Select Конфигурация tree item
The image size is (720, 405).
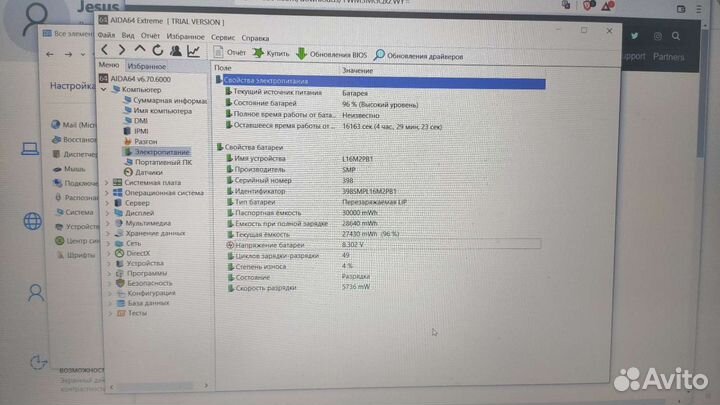tap(146, 293)
